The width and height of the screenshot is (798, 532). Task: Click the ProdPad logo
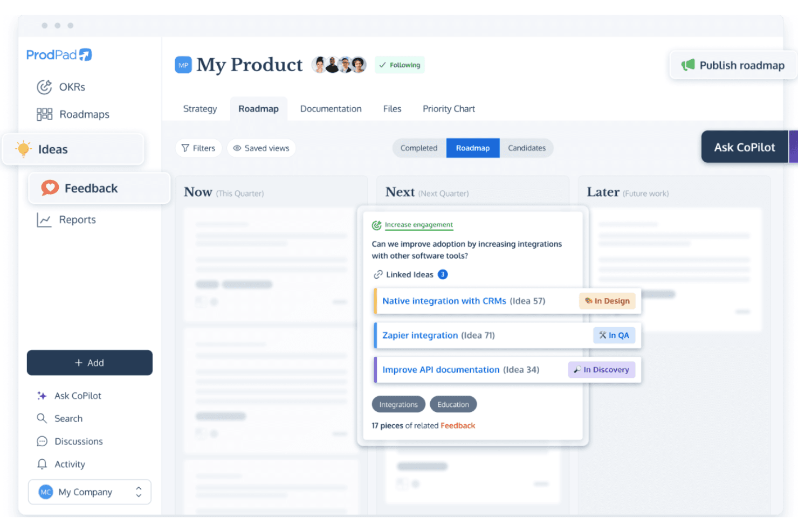click(59, 54)
